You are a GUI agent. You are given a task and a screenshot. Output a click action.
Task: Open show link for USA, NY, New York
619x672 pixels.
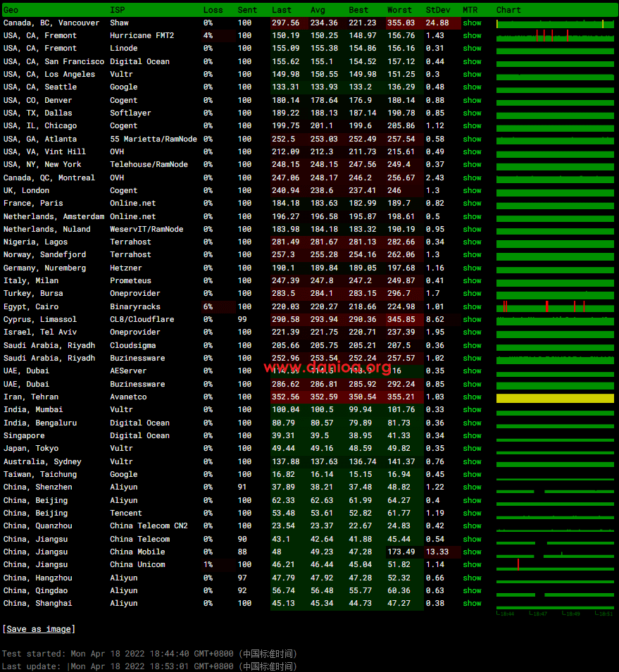click(472, 165)
